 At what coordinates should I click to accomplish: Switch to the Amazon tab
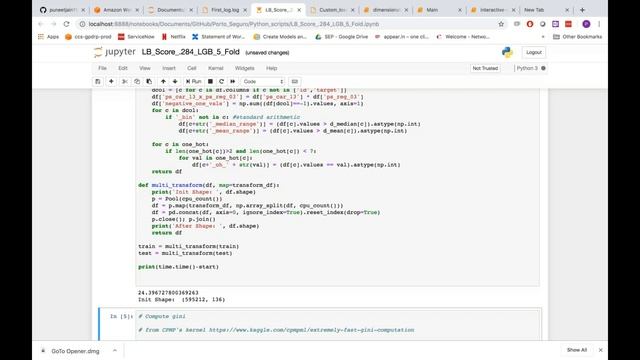point(116,10)
